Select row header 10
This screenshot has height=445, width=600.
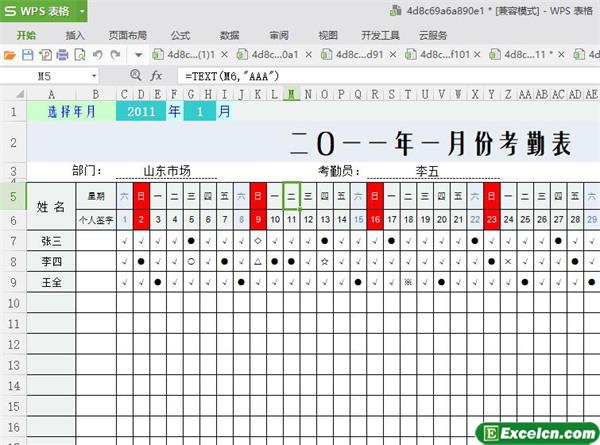coord(13,303)
